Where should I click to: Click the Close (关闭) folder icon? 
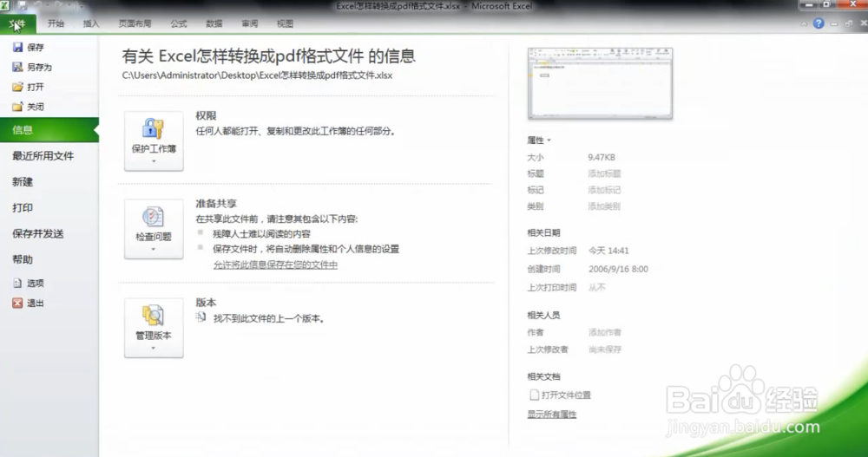tap(17, 107)
